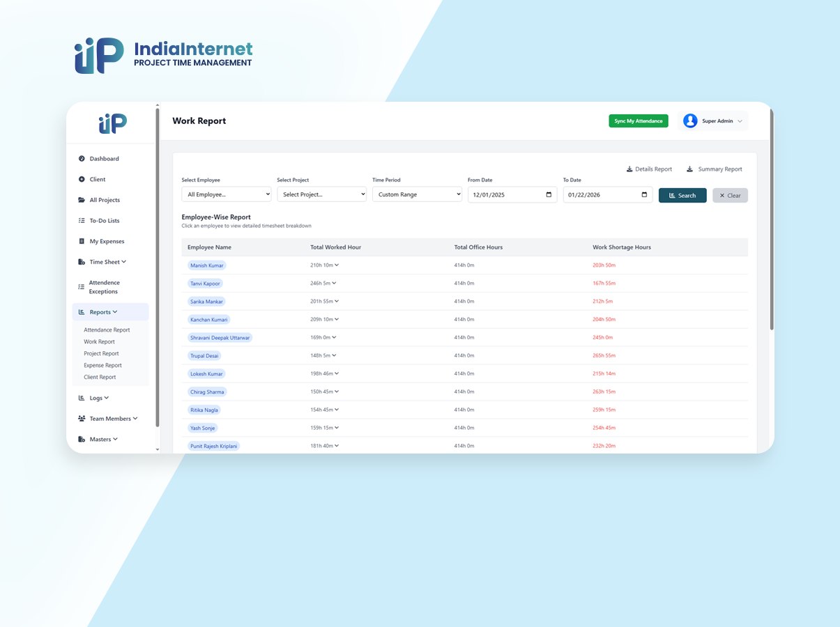Open the Time Period dropdown
This screenshot has width=840, height=627.
(x=417, y=195)
